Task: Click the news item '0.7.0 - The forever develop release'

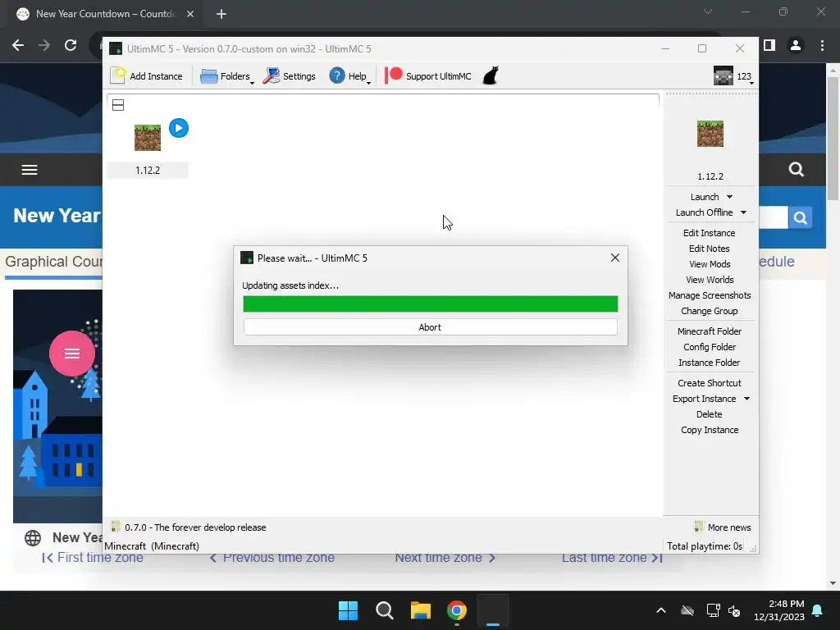Action: 195,527
